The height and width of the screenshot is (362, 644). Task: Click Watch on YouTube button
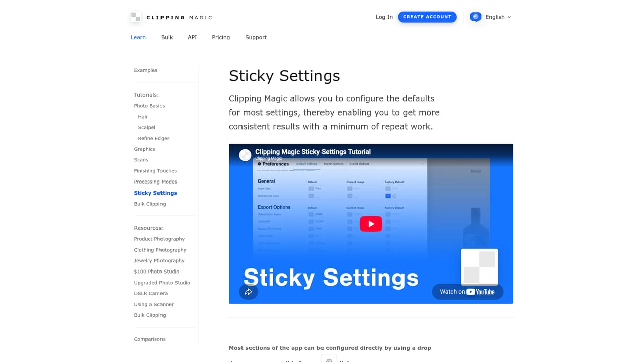[x=467, y=292]
